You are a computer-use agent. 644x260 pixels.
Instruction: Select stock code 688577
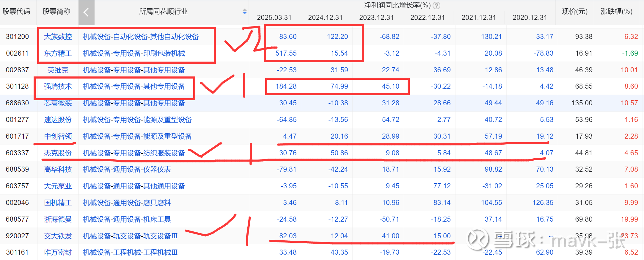coord(18,219)
